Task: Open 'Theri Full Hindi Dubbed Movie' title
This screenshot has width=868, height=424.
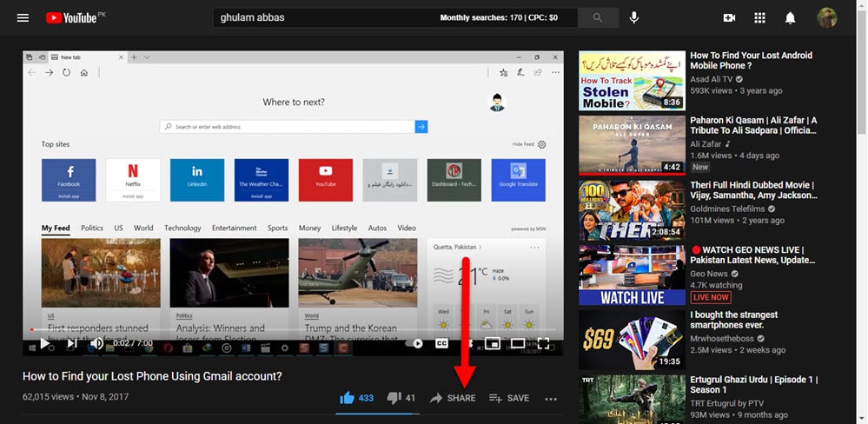Action: pyautogui.click(x=753, y=190)
